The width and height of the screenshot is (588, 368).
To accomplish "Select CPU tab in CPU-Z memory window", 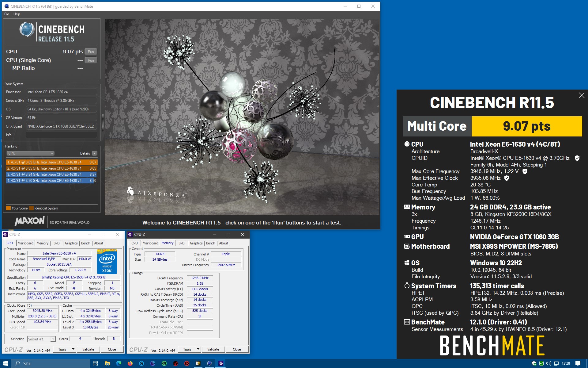I will point(134,243).
